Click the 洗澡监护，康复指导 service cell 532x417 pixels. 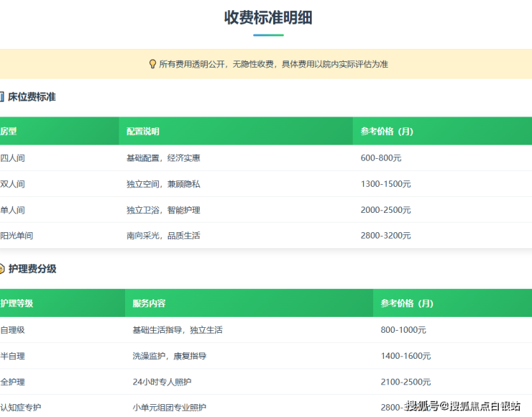coord(169,356)
